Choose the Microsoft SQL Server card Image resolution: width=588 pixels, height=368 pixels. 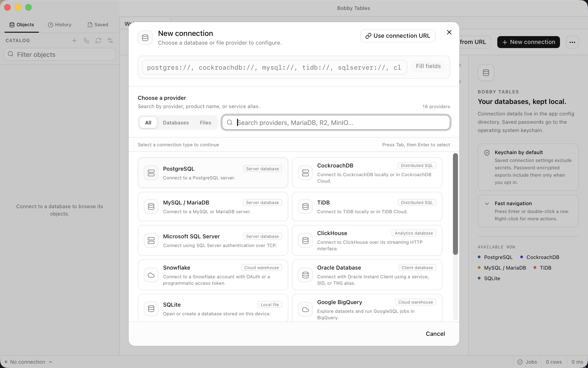pyautogui.click(x=213, y=241)
